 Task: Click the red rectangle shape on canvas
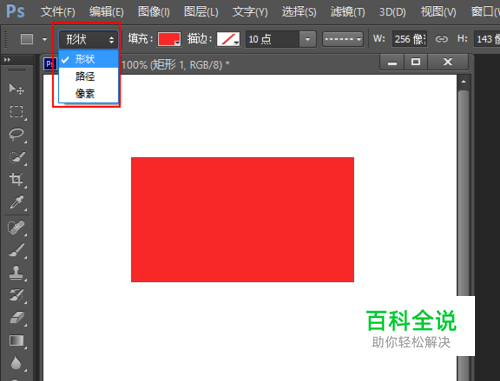242,220
